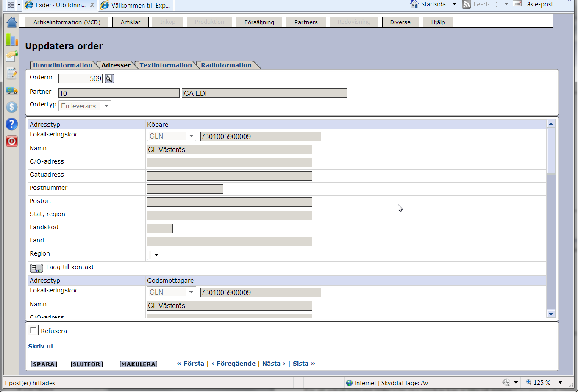The image size is (578, 392).
Task: Open the Artiklar menu
Action: pyautogui.click(x=131, y=22)
